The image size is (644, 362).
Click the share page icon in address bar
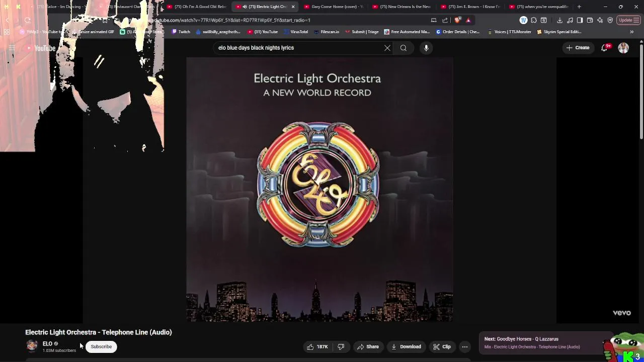(x=445, y=20)
